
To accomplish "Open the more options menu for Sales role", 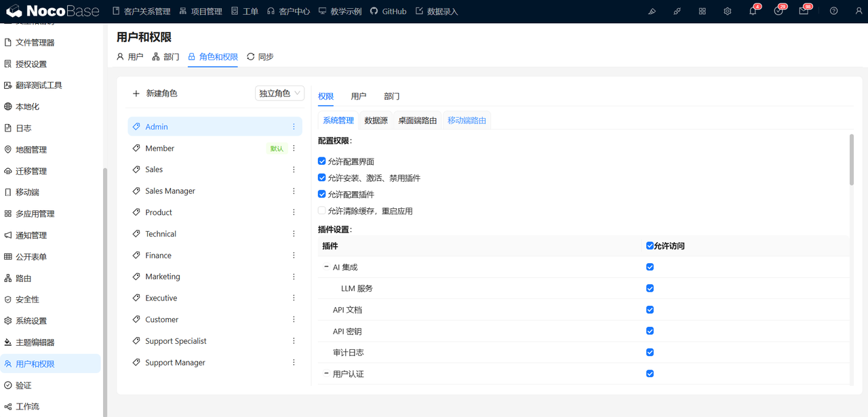I will [294, 170].
